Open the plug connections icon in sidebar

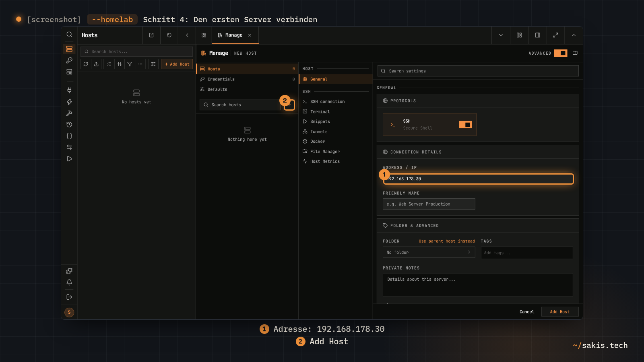[x=69, y=90]
